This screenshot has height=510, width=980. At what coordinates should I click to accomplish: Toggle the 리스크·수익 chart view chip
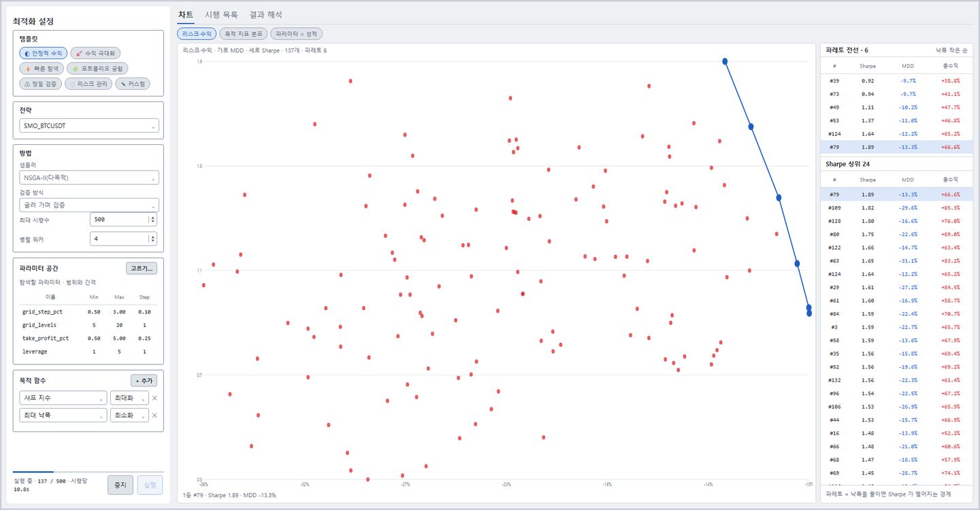[x=197, y=33]
